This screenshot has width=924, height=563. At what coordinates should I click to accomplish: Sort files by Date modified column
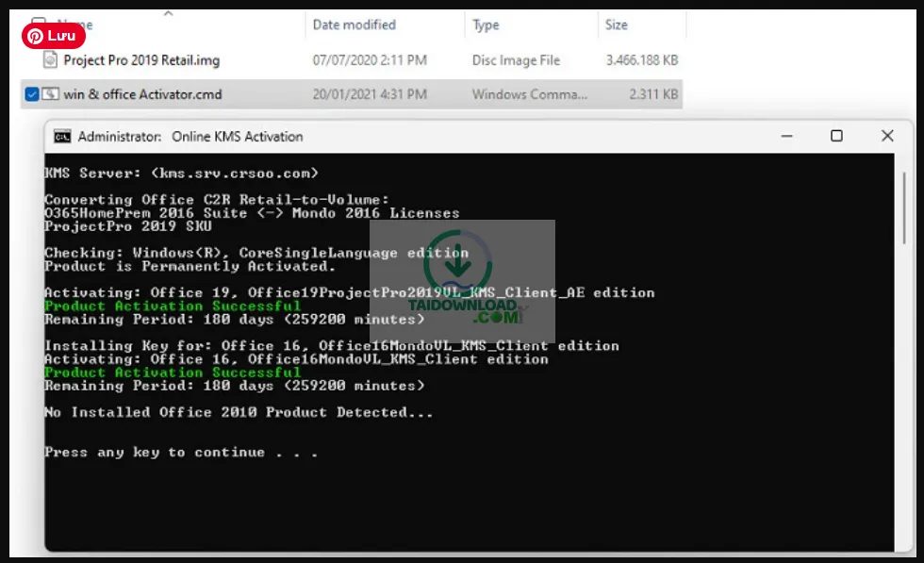pyautogui.click(x=354, y=25)
